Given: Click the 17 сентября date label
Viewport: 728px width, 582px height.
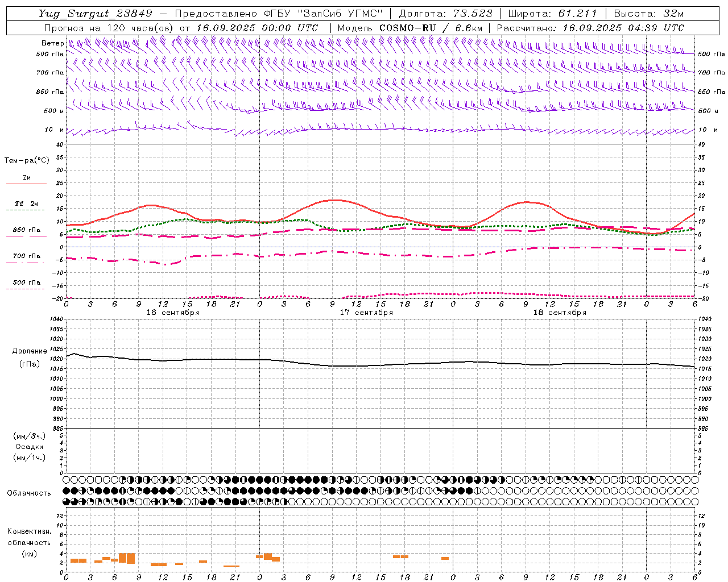Looking at the screenshot, I should click(366, 313).
